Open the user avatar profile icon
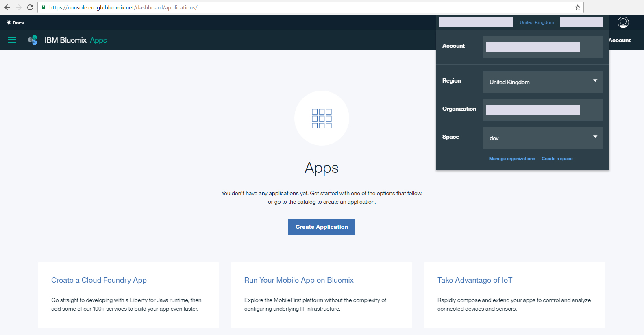 [x=623, y=22]
